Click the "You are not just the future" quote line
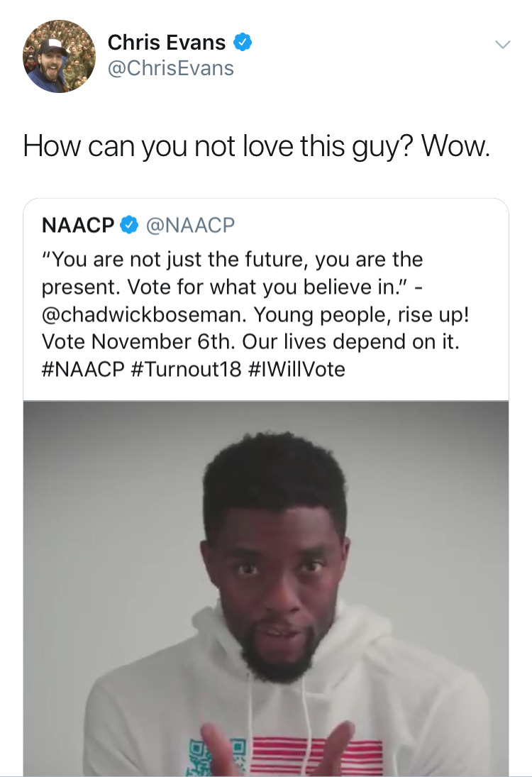Image resolution: width=532 pixels, height=777 pixels. pyautogui.click(x=232, y=260)
